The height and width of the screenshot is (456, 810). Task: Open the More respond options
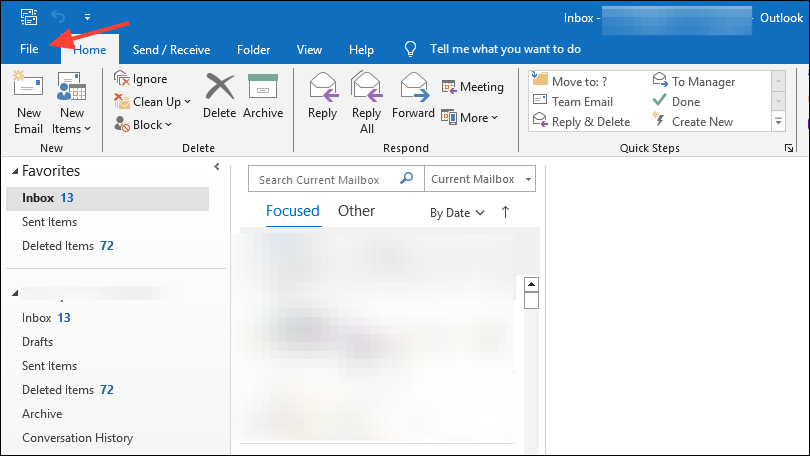click(470, 118)
